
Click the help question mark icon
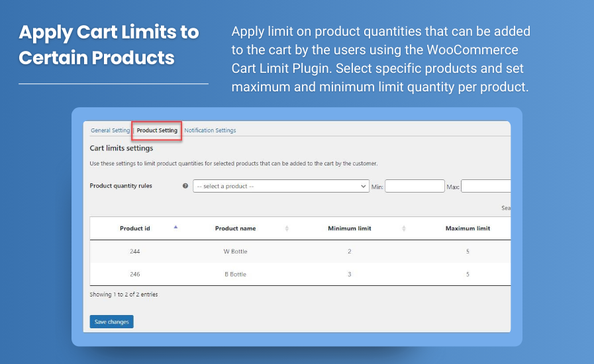(x=185, y=187)
